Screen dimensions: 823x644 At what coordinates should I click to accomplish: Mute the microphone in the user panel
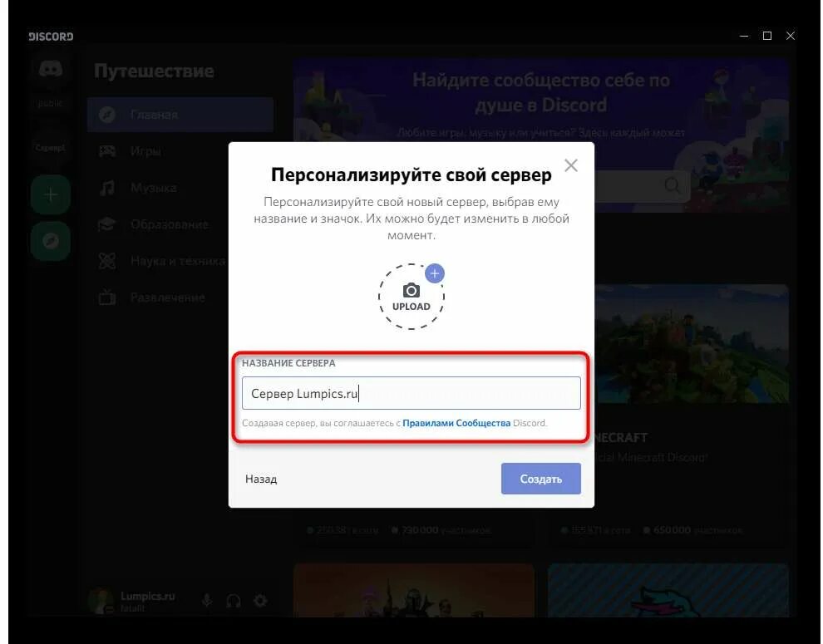click(x=207, y=601)
